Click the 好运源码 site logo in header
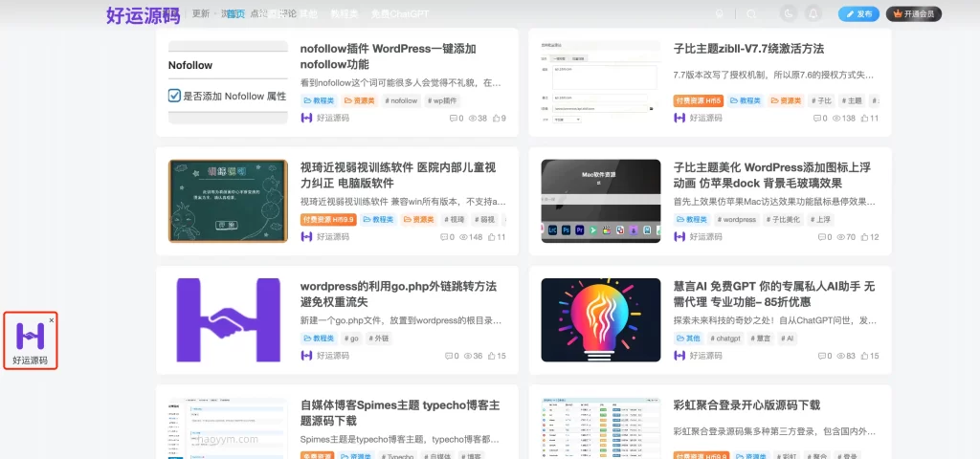980x459 pixels. click(x=144, y=14)
